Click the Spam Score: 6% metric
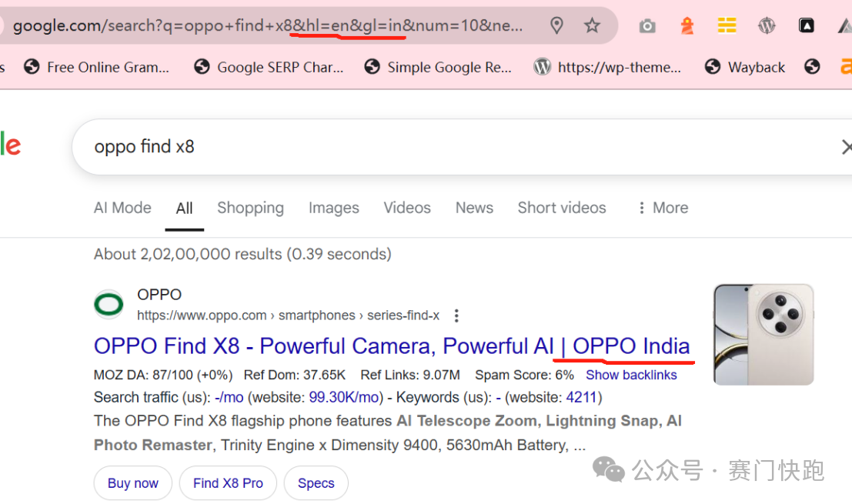The image size is (852, 504). [524, 375]
